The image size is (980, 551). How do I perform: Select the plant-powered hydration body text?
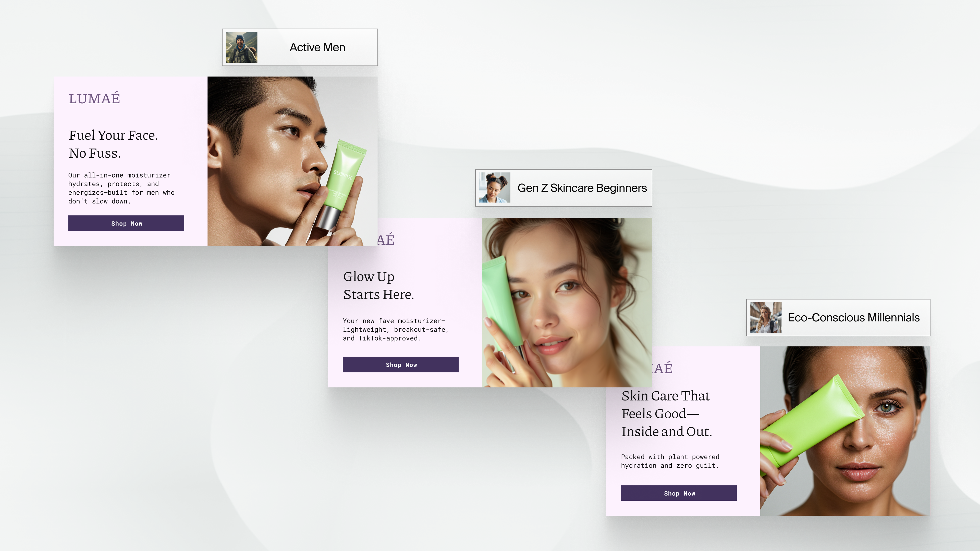670,461
